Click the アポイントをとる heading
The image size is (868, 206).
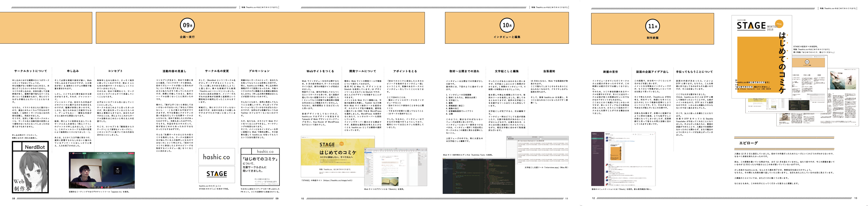click(x=405, y=71)
